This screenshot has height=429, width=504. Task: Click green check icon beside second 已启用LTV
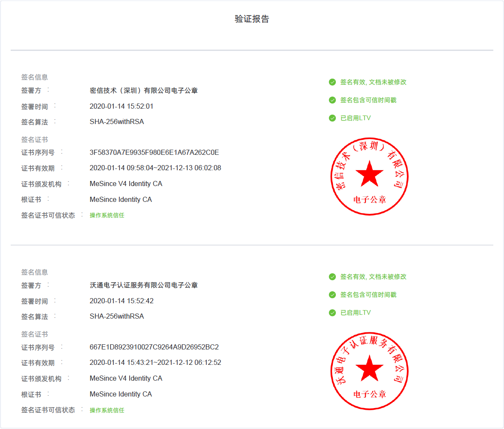coord(332,313)
